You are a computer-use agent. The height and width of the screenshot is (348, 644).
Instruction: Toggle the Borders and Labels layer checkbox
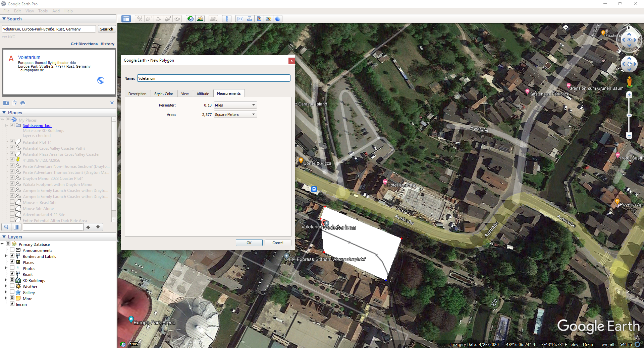12,256
